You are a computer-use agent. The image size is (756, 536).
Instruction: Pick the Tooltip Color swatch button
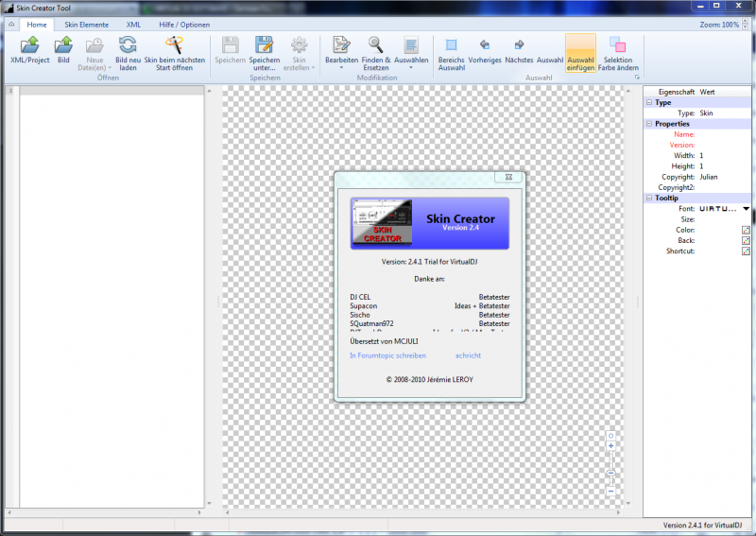(746, 230)
